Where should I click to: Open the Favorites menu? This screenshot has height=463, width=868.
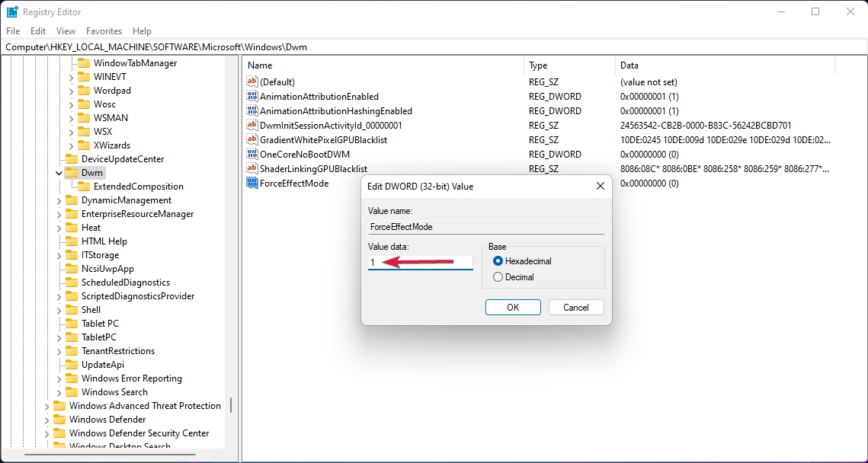[104, 31]
